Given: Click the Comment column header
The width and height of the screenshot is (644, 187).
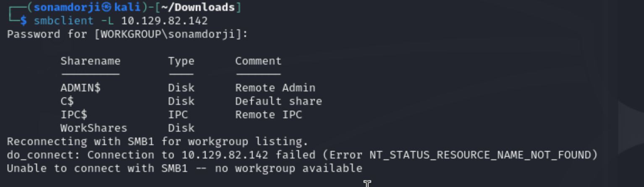Looking at the screenshot, I should 258,61.
